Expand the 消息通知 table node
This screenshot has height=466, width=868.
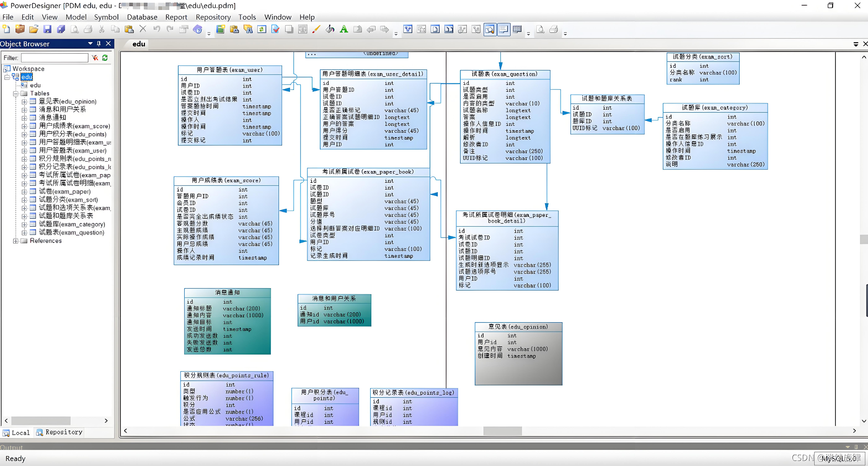pos(24,118)
